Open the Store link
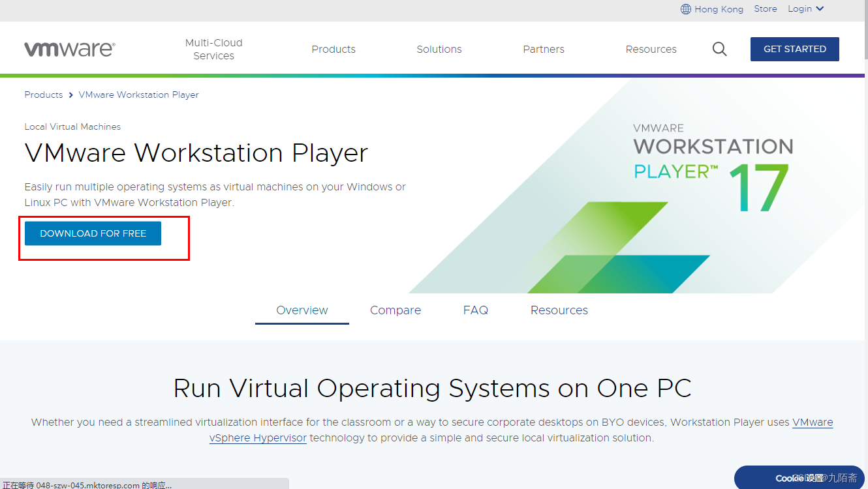Screen dimensions: 868x489 tap(766, 8)
